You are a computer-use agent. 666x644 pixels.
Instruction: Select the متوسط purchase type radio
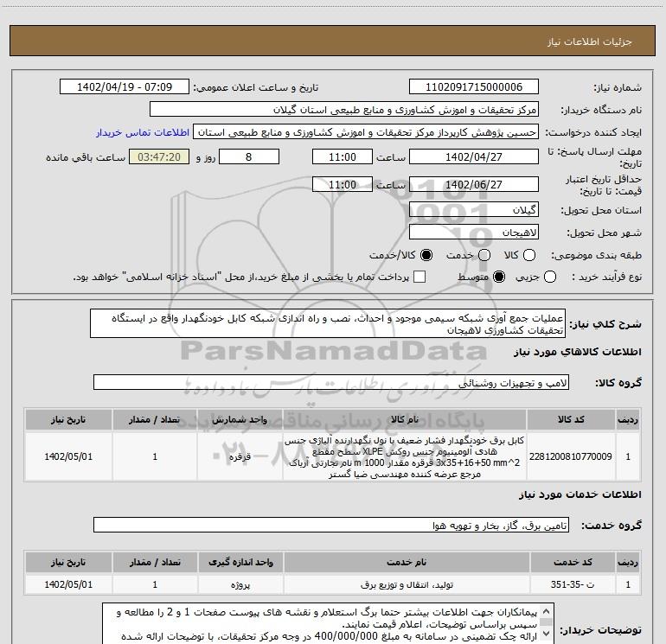click(x=499, y=277)
